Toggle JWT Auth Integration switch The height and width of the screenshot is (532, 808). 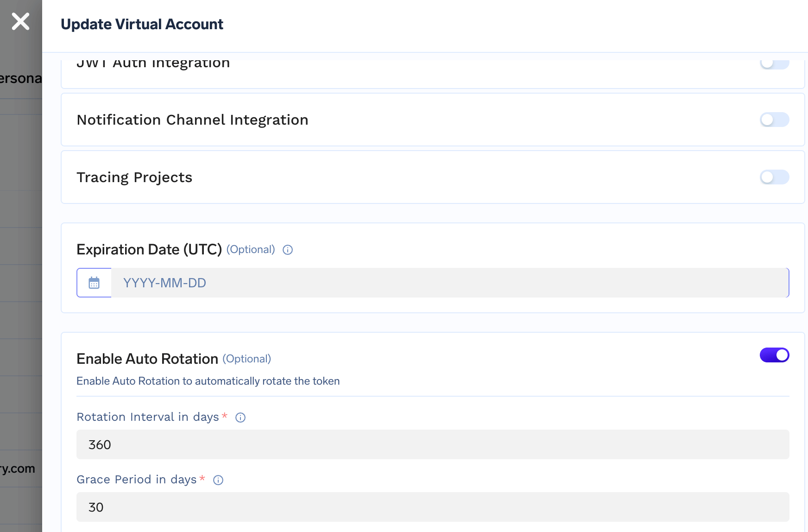click(x=774, y=63)
